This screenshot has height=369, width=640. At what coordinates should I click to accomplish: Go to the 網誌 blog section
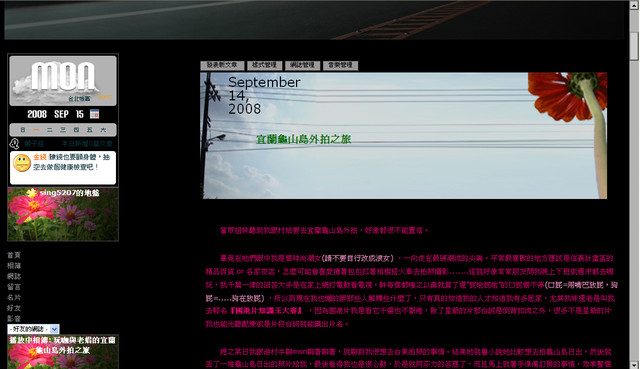click(x=13, y=276)
